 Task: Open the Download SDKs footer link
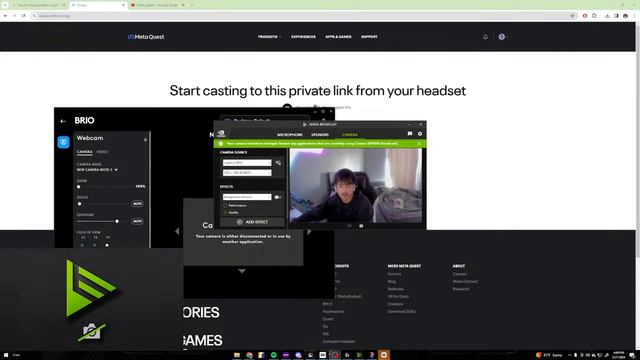point(402,311)
